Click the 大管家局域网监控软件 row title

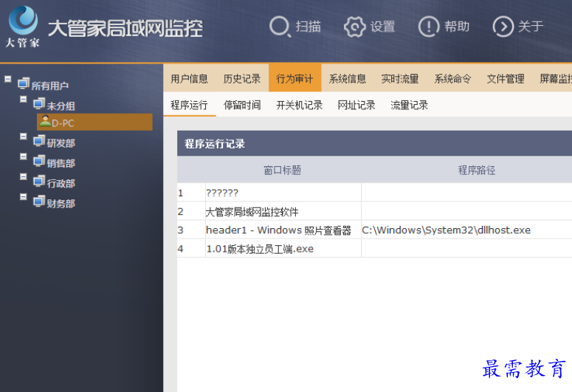point(283,212)
